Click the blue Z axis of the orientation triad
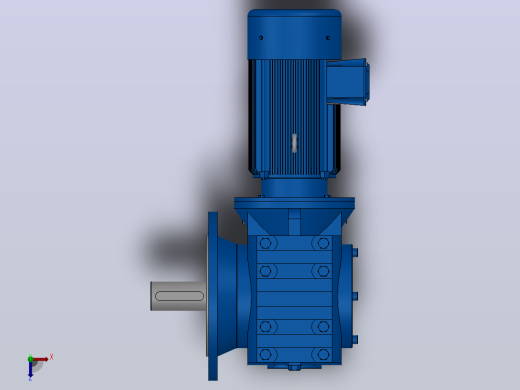Screen dimensions: 520x390 coord(30,369)
